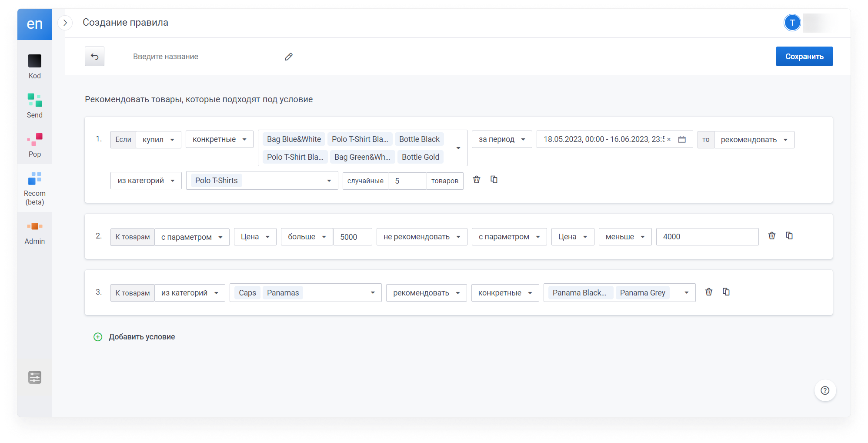The image size is (868, 443).
Task: Duplicate condition 3 with copy icon
Action: [x=726, y=292]
